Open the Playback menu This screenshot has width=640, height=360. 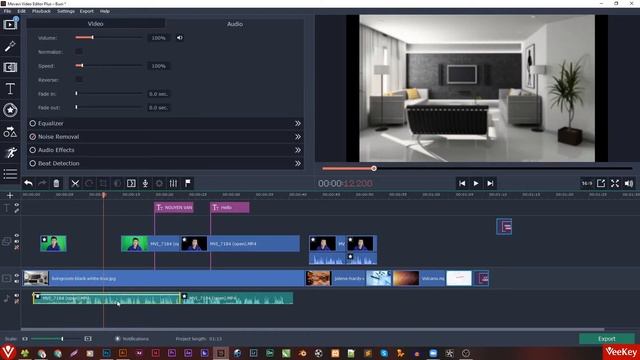(x=41, y=11)
